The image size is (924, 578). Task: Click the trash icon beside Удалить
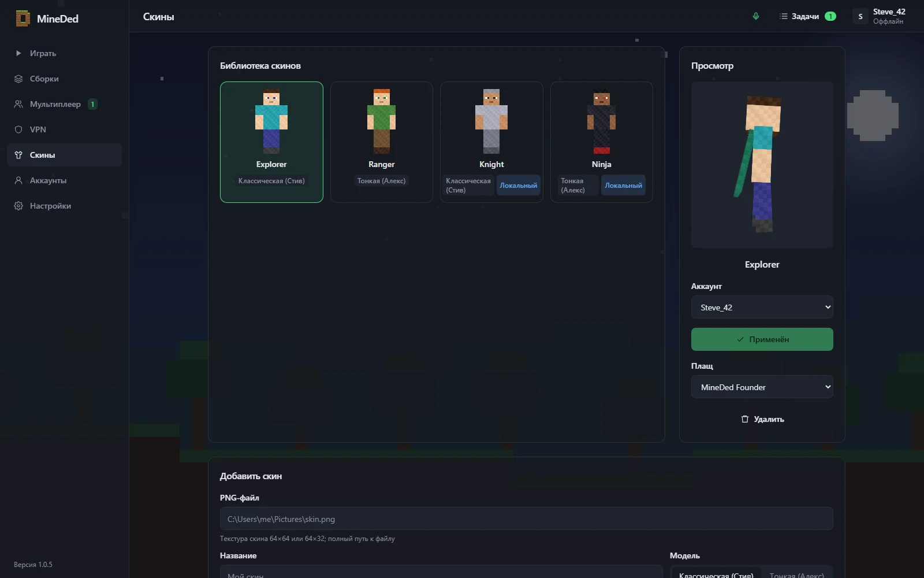pyautogui.click(x=745, y=419)
